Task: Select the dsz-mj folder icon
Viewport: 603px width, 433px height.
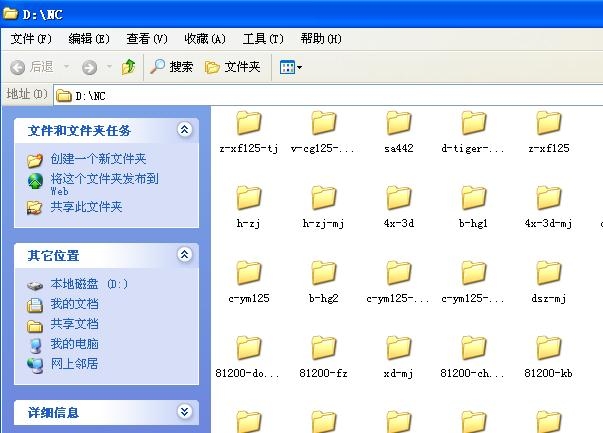Action: (549, 273)
